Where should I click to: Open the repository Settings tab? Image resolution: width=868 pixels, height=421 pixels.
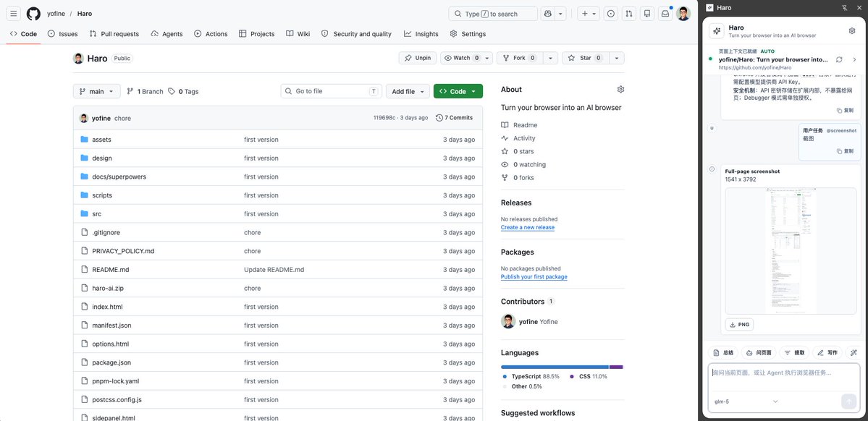(468, 34)
